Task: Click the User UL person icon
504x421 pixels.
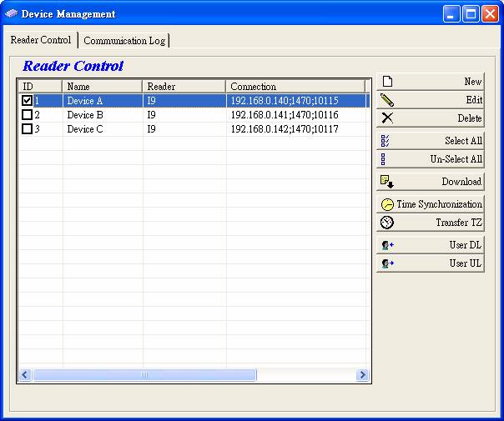Action: click(x=387, y=263)
